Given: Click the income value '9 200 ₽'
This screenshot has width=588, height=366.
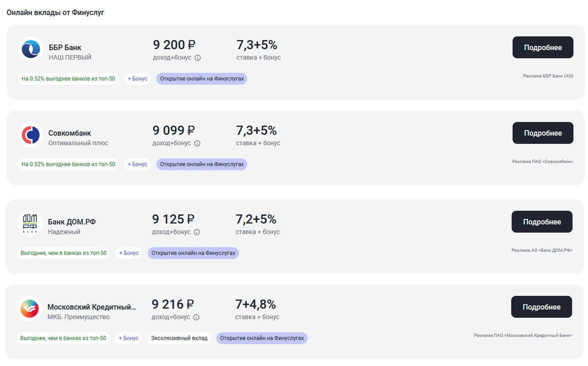Looking at the screenshot, I should [174, 45].
